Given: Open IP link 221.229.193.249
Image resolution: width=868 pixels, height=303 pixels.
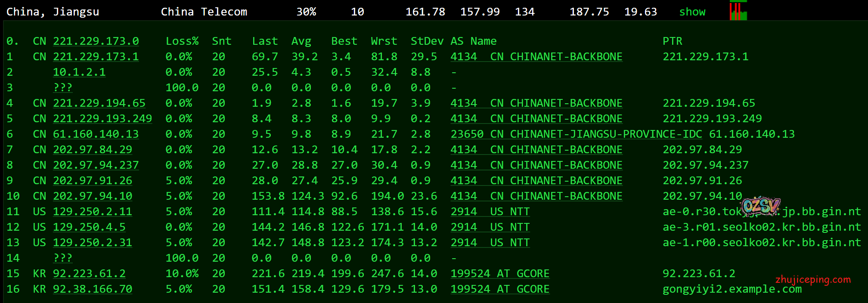Looking at the screenshot, I should pyautogui.click(x=102, y=119).
